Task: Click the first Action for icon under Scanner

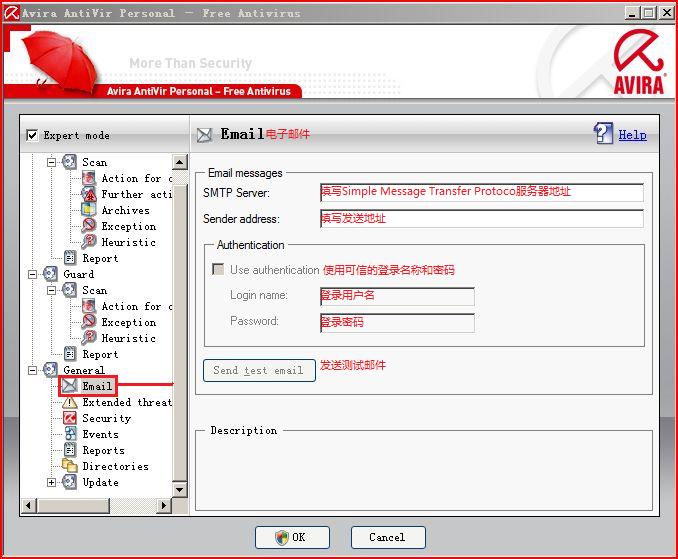Action: pyautogui.click(x=89, y=178)
